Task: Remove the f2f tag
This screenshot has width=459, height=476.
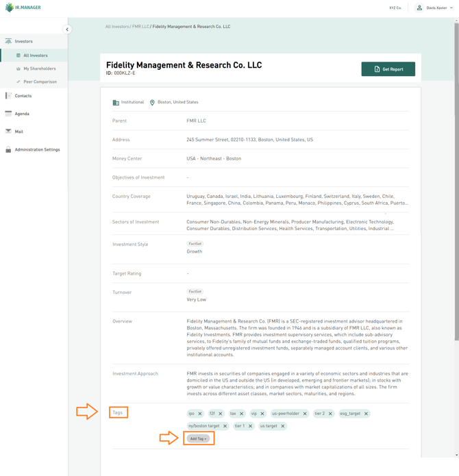Action: point(221,414)
